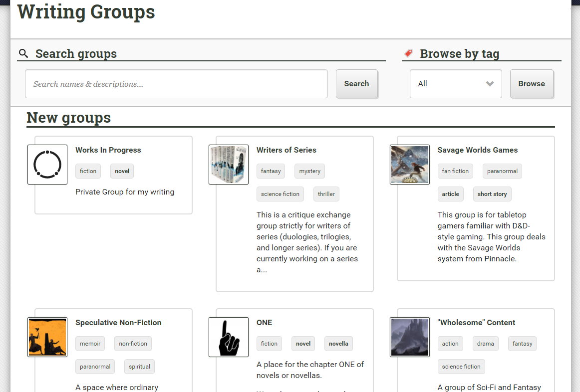Choose the short story tag
Screen dimensions: 580x392
tap(492, 194)
